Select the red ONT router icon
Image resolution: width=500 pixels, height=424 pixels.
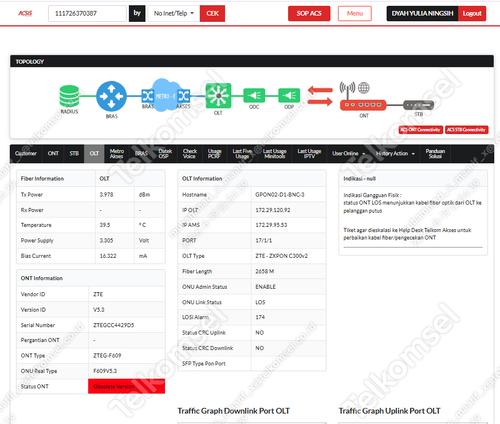tap(363, 105)
